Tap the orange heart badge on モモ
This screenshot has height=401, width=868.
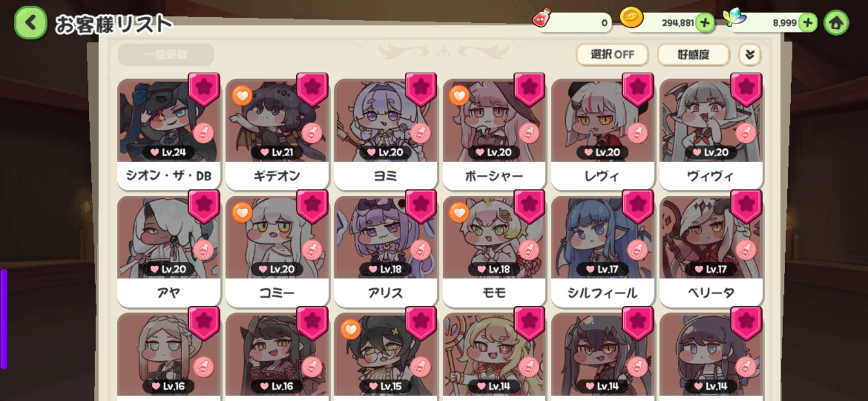coord(459,212)
